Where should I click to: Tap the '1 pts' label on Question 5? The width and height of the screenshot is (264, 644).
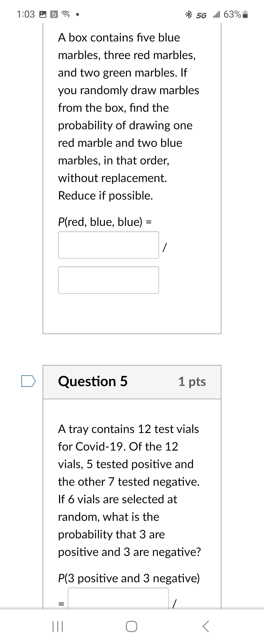point(193,382)
